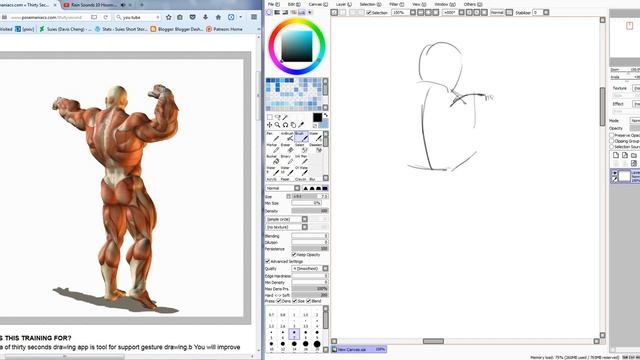Open the brush blend mode Normal dropdown
The image size is (640, 360).
283,188
